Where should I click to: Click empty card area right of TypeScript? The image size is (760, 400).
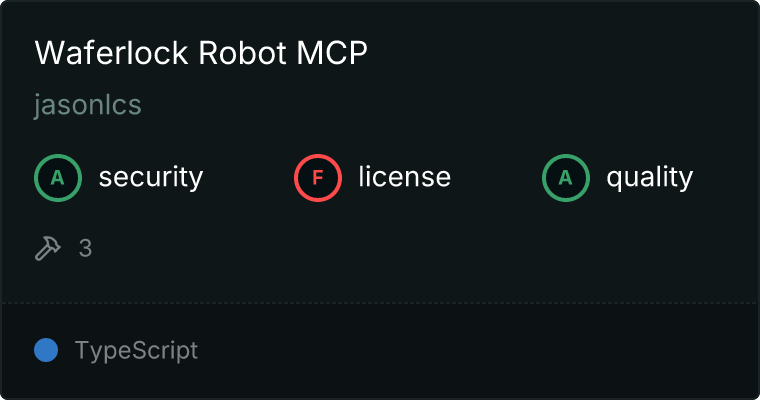(475, 350)
